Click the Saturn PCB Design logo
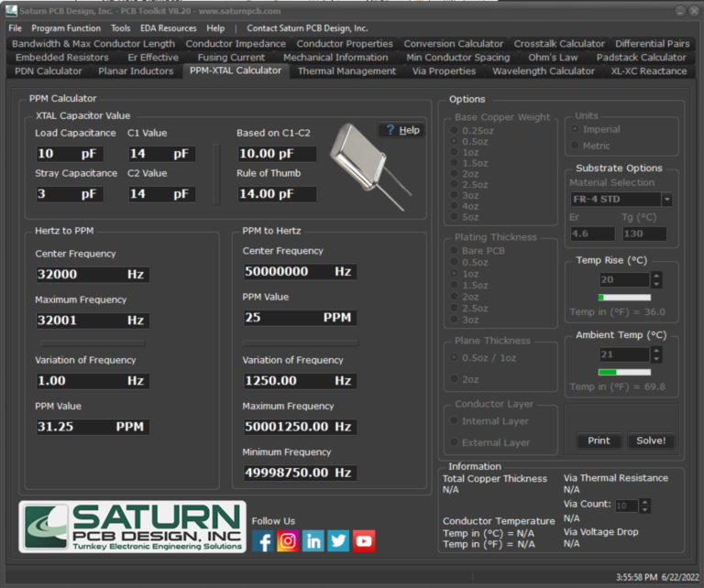Image resolution: width=704 pixels, height=588 pixels. (x=132, y=528)
